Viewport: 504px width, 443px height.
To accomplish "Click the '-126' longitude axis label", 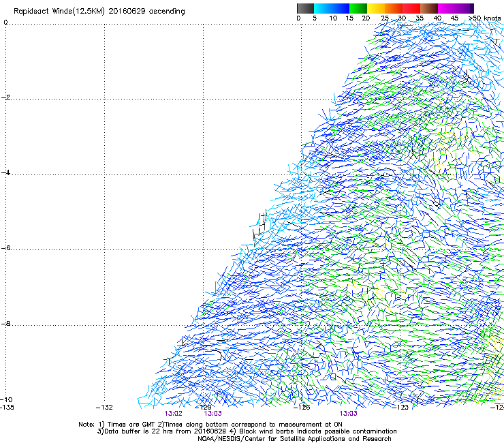I will pos(302,408).
